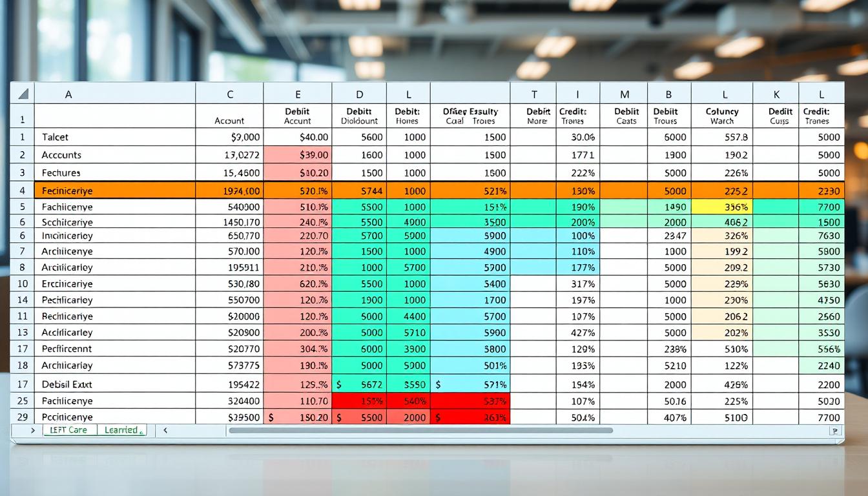This screenshot has width=868, height=496.
Task: Select column E header
Action: click(x=298, y=94)
